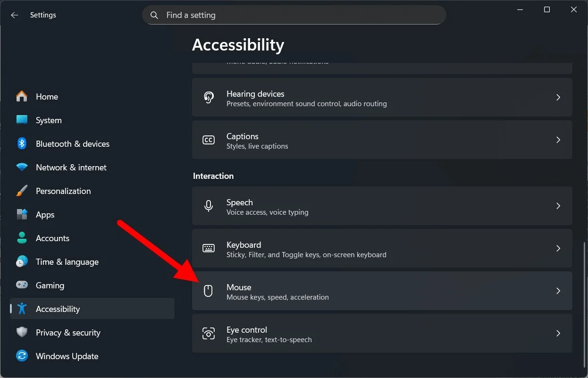Click the Speech microphone icon
Image resolution: width=588 pixels, height=378 pixels.
coord(209,206)
